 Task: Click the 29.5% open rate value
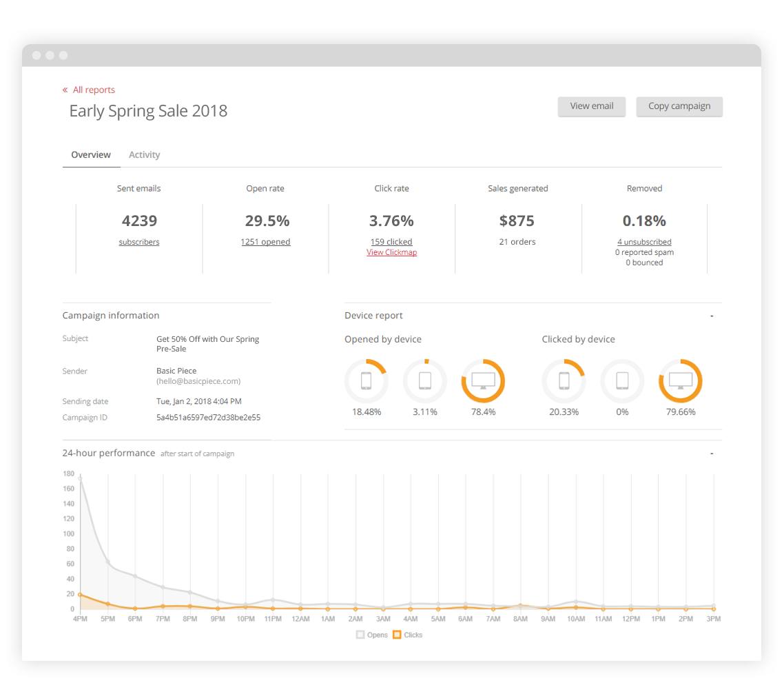267,221
